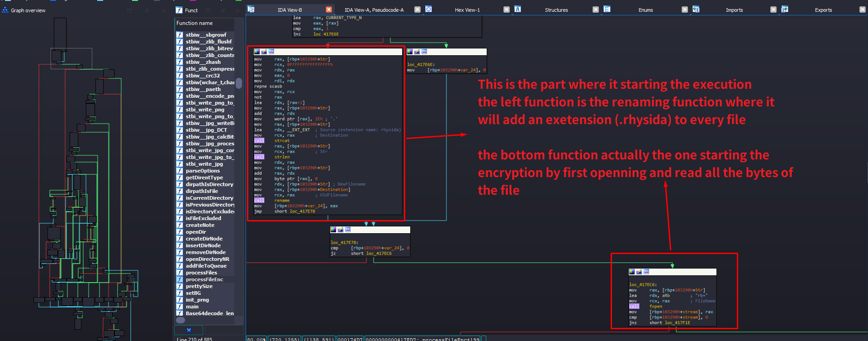Click the IDA View-B tab icon

pyautogui.click(x=251, y=9)
